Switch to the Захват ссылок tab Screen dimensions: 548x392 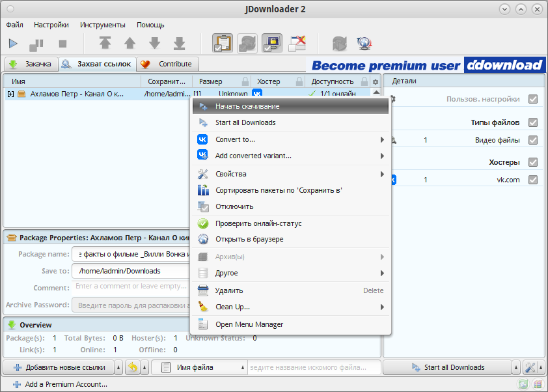[97, 64]
